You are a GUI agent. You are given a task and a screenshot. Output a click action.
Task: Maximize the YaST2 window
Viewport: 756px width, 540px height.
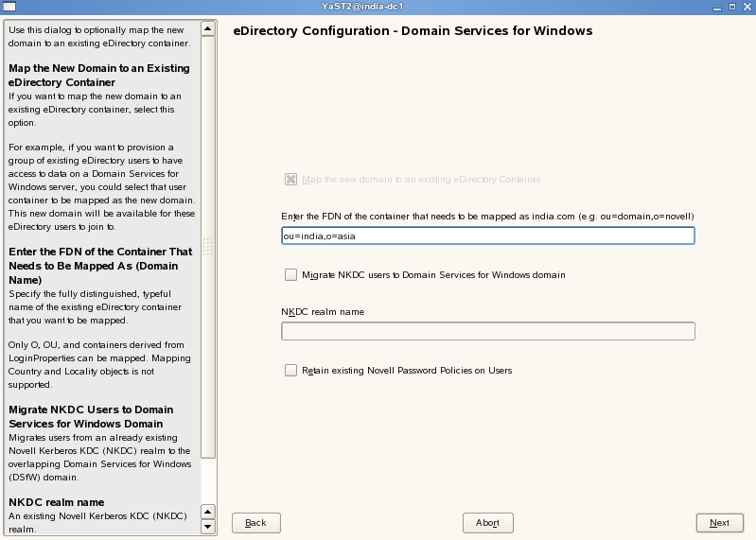click(730, 9)
